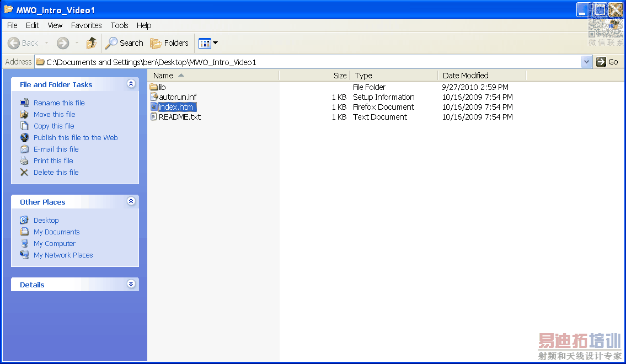626x364 pixels.
Task: Click the Print this file printer icon
Action: [24, 160]
